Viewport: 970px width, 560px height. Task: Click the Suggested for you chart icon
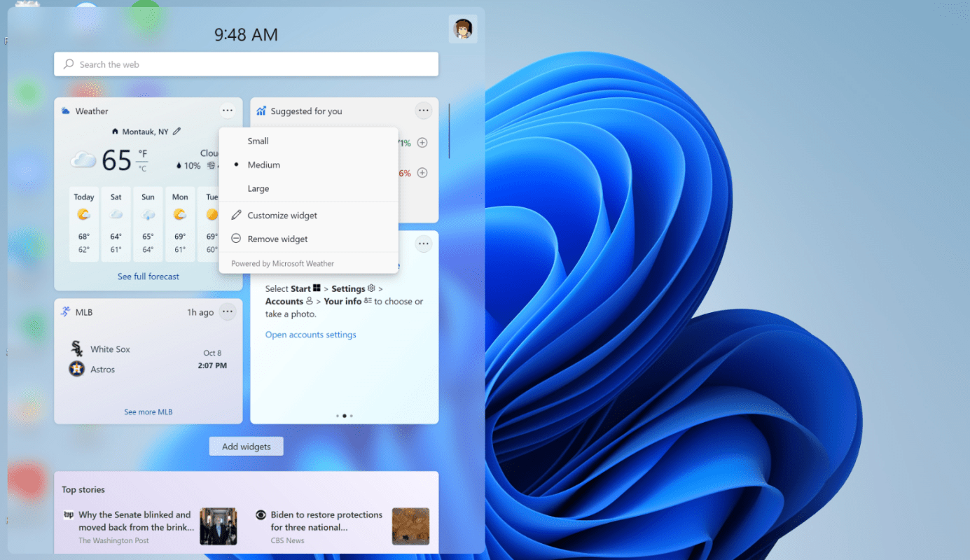[261, 111]
